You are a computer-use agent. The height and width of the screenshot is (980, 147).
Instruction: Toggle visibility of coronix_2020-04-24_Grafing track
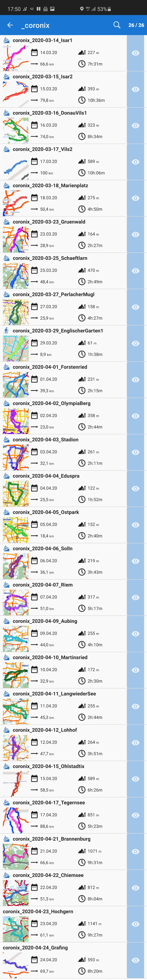coord(136,960)
